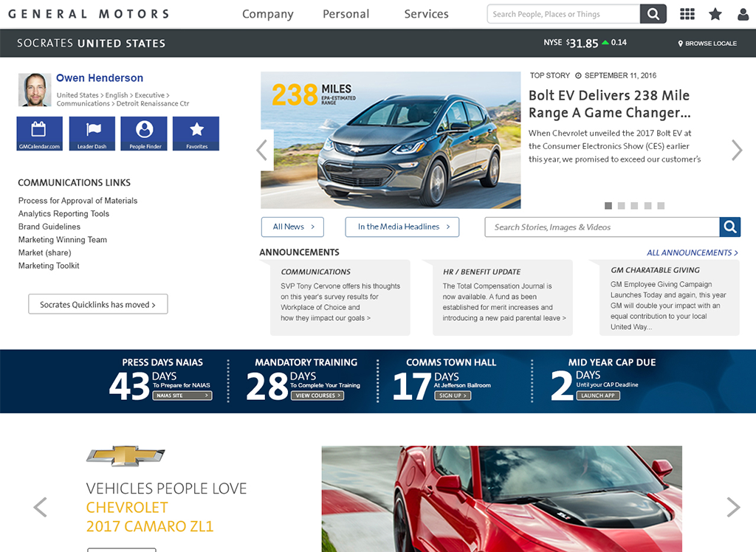756x552 pixels.
Task: Open Market (share) link
Action: (45, 252)
